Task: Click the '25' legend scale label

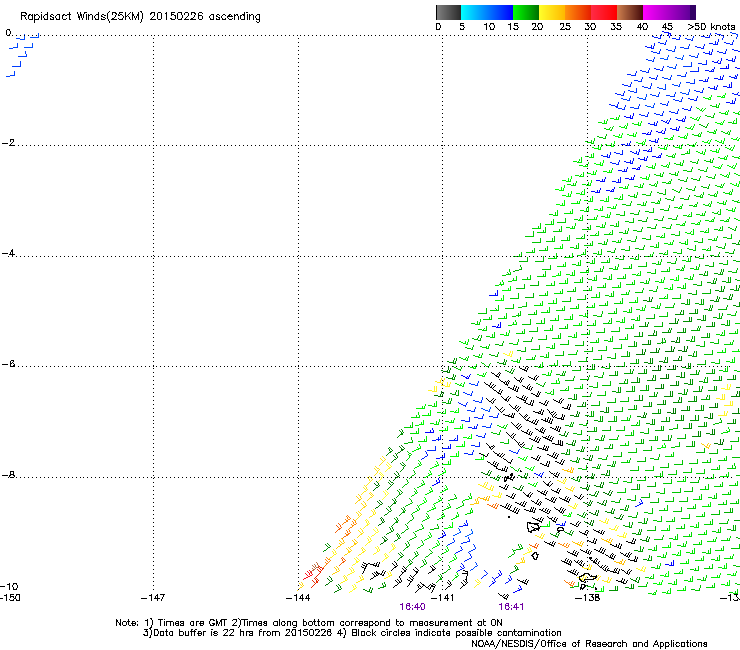Action: (565, 27)
